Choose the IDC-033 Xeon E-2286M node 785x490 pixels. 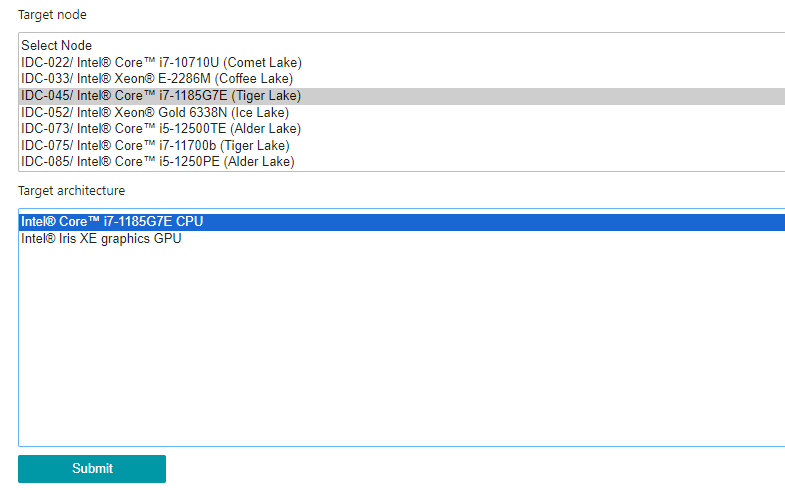pyautogui.click(x=157, y=79)
